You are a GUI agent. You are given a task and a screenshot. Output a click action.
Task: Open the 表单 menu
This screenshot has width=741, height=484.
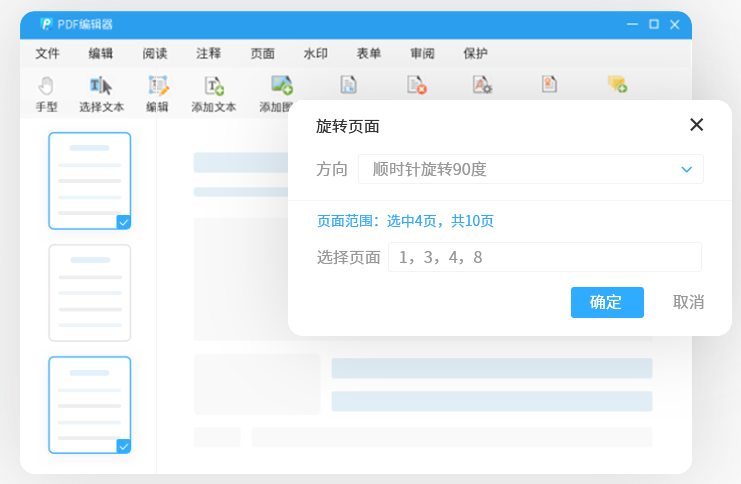pyautogui.click(x=369, y=53)
